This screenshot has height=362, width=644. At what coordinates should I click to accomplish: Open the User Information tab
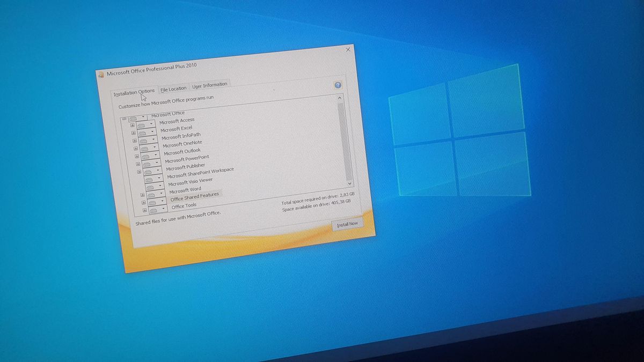pyautogui.click(x=210, y=85)
